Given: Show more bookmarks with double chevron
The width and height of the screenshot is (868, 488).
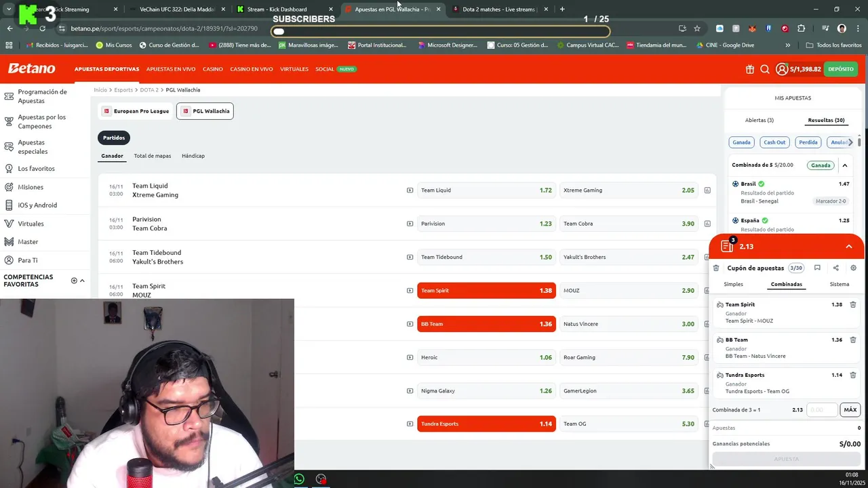Looking at the screenshot, I should pyautogui.click(x=787, y=45).
